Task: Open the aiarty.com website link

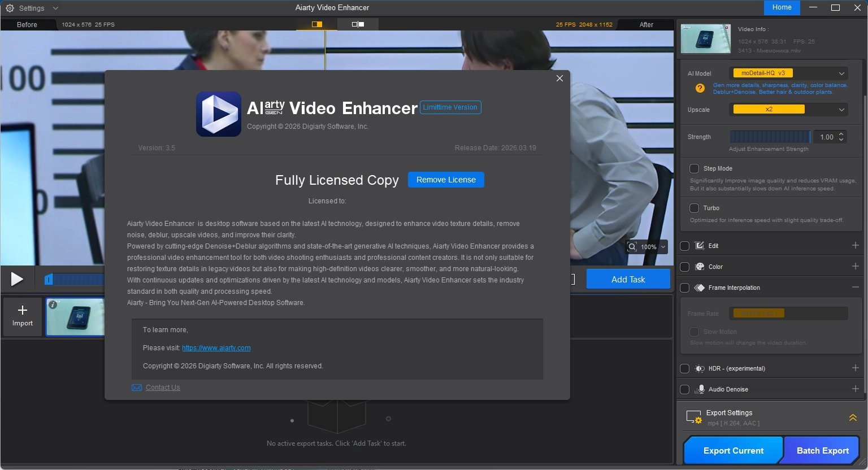Action: (x=216, y=348)
